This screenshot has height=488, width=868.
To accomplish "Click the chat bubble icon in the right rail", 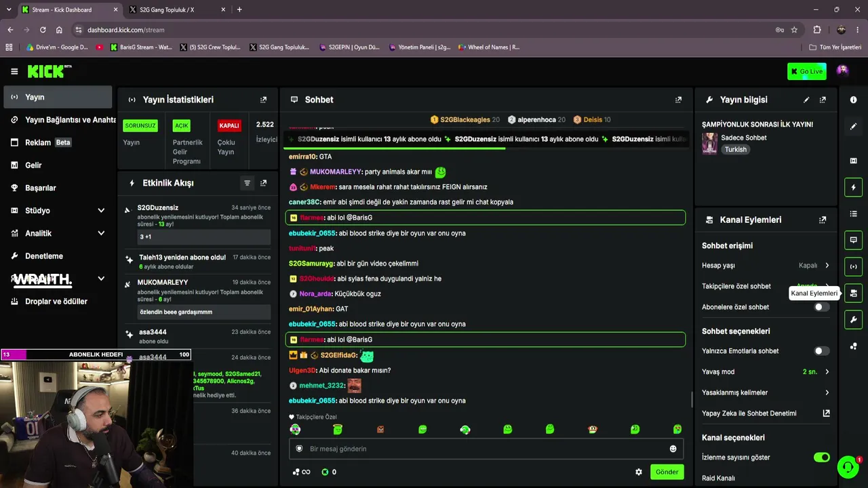I will [853, 240].
